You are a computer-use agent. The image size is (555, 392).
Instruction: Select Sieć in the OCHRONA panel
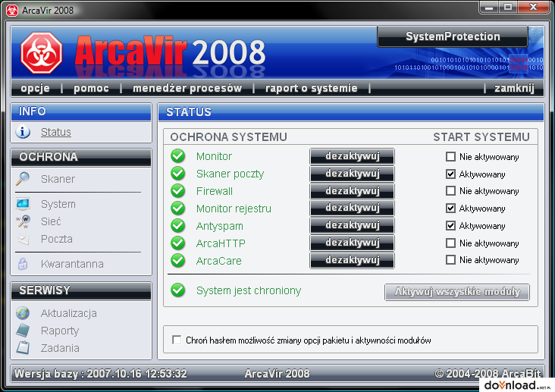[x=51, y=221]
